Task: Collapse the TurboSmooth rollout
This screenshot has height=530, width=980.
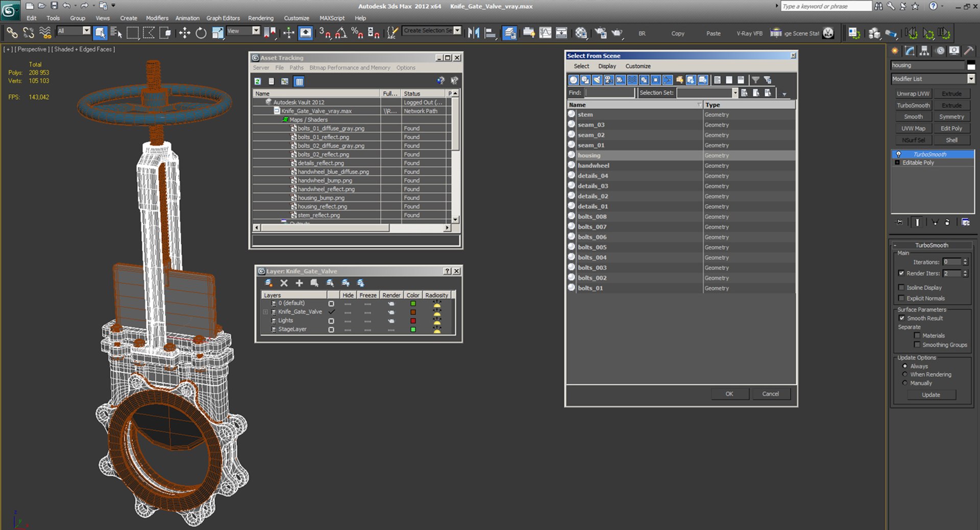Action: tap(895, 245)
